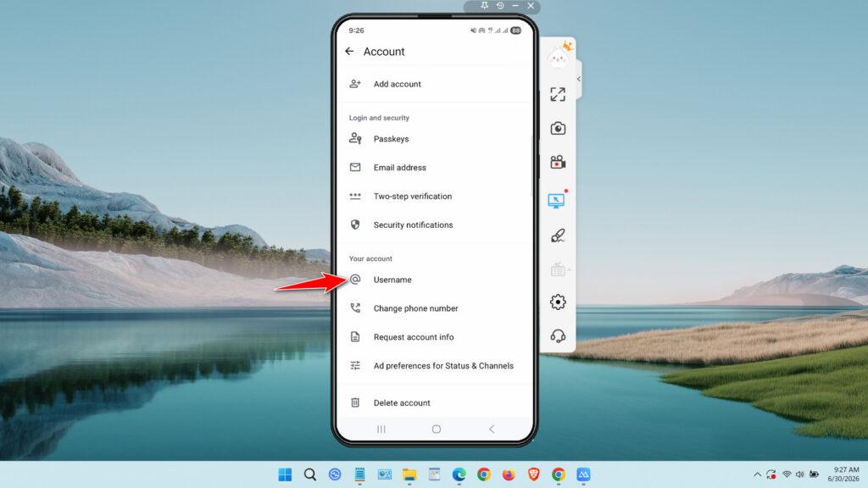Tap the Change phone number icon
Screen dimensions: 868x488
coord(355,308)
